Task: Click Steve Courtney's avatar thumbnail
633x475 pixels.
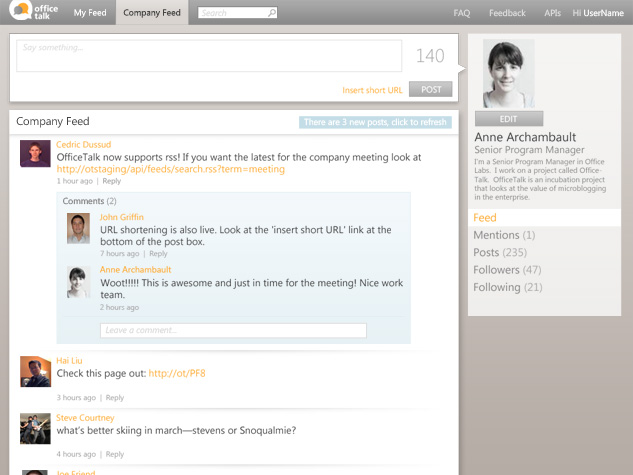Action: pyautogui.click(x=36, y=429)
